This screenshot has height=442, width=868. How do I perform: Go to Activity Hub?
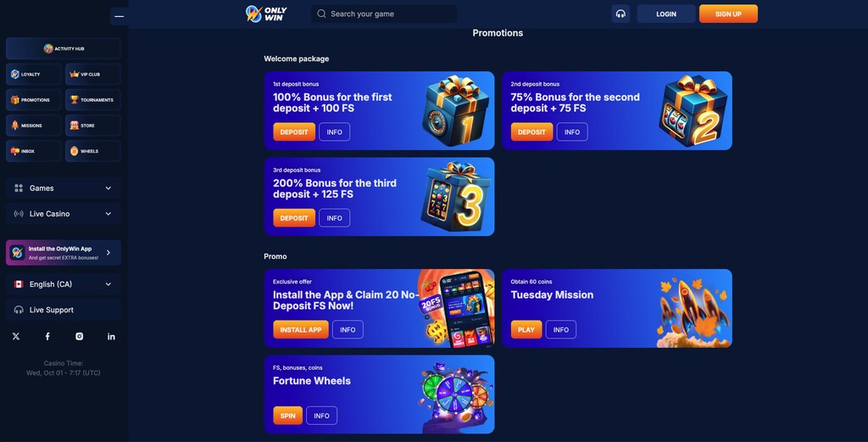pos(63,48)
